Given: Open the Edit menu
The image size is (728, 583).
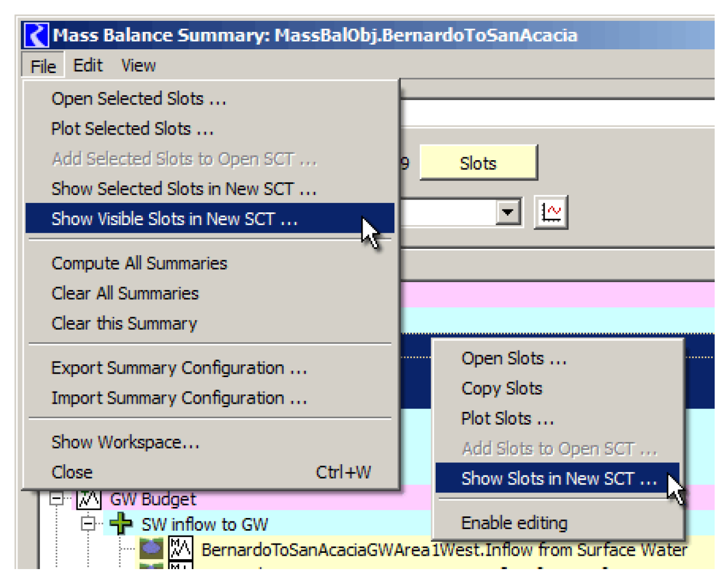Looking at the screenshot, I should pos(88,66).
